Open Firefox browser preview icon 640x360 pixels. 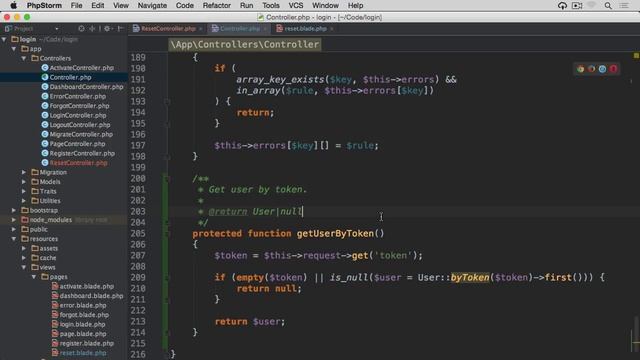[591, 69]
